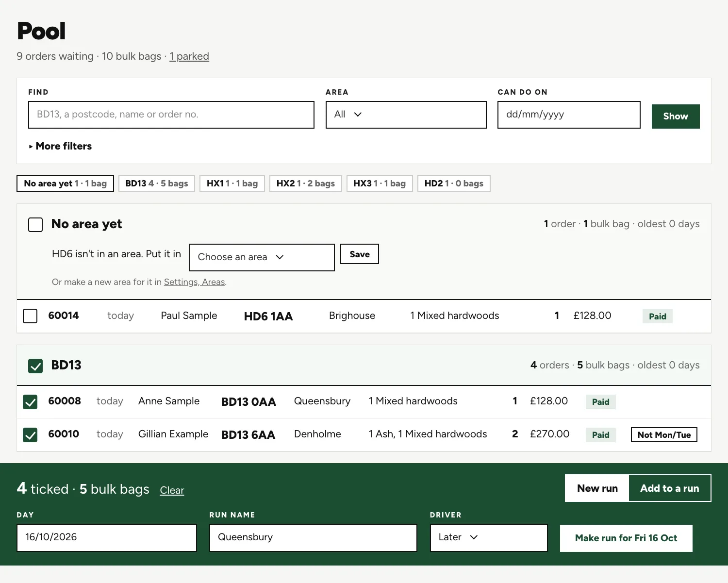Save the chosen area for HD6
Viewport: 728px width, 583px height.
[x=360, y=254]
